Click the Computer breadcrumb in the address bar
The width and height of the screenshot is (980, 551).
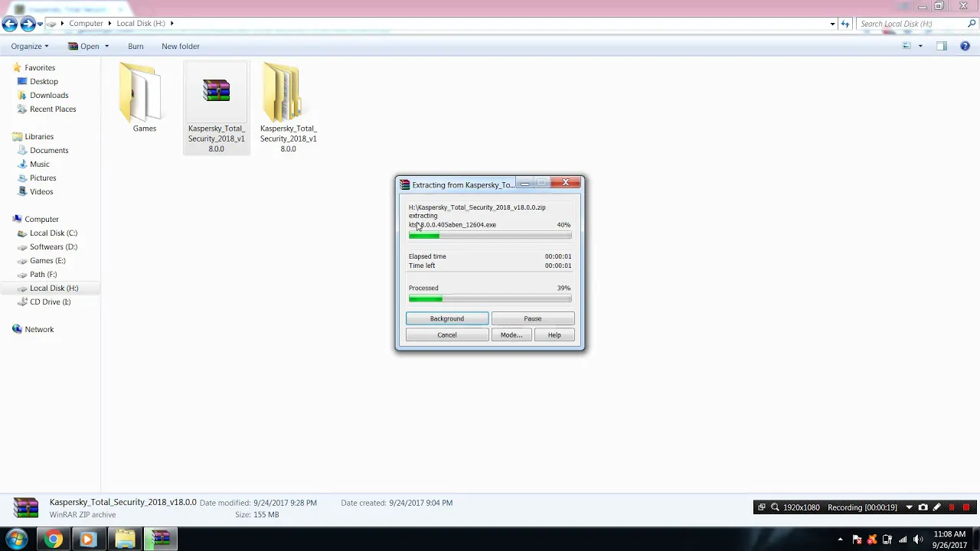(86, 24)
